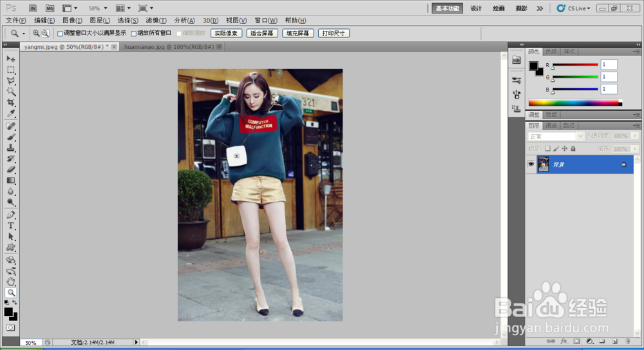Switch to 设计 workspace
This screenshot has height=350, width=644.
[x=476, y=8]
